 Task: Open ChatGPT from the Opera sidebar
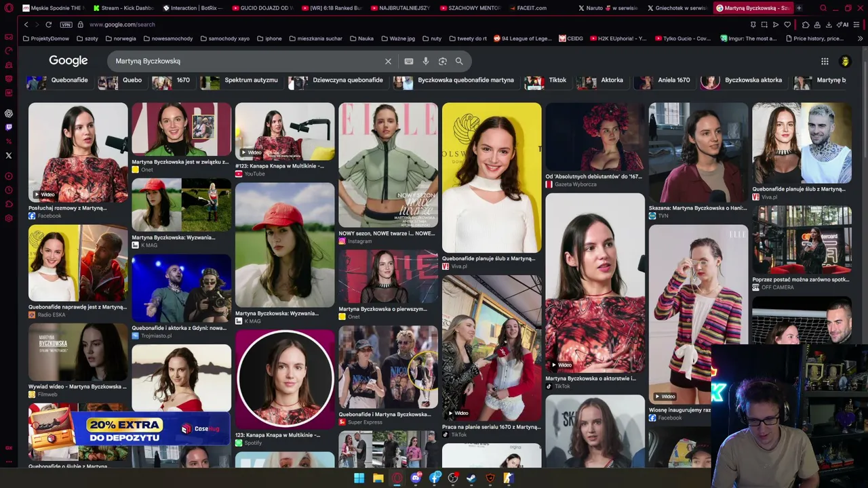click(x=9, y=113)
